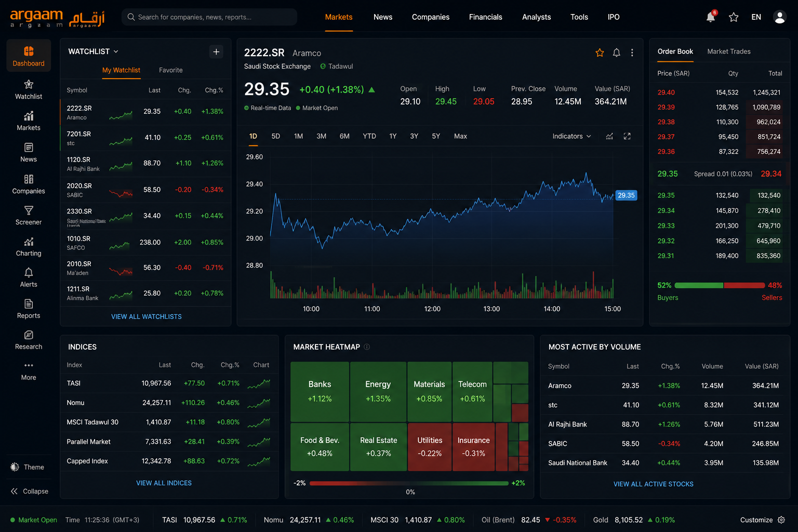798x532 pixels.
Task: Click VIEW ALL INDICES link
Action: tap(164, 483)
